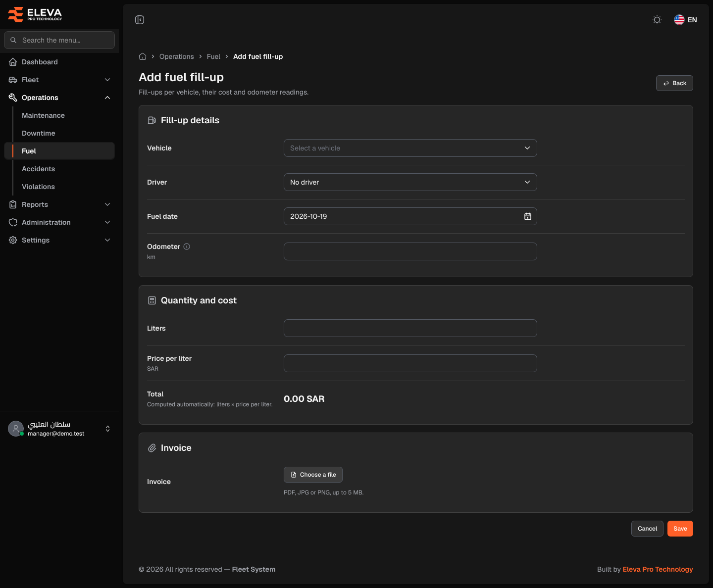This screenshot has height=588, width=713.
Task: Expand the Reports menu chevron
Action: coord(107,204)
